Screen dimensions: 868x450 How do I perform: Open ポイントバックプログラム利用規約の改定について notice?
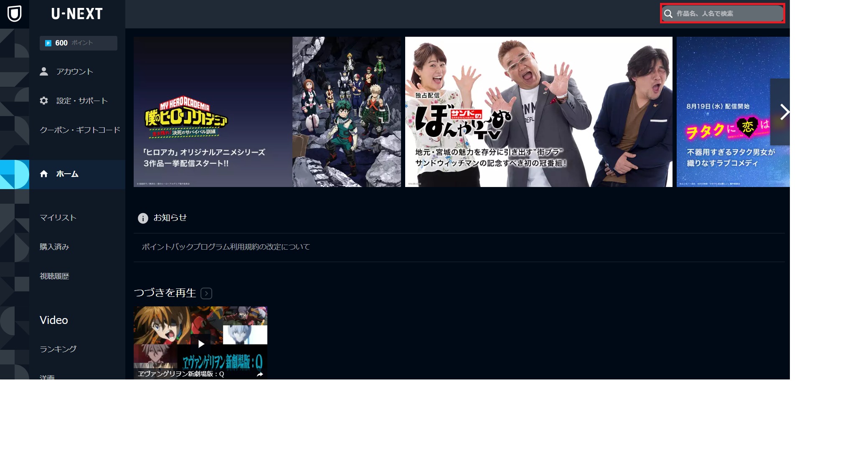click(x=226, y=247)
